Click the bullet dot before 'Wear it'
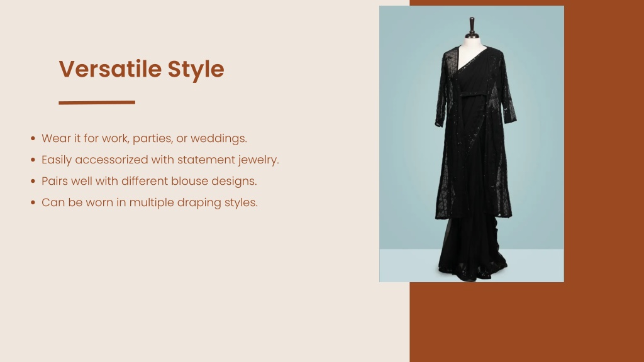This screenshot has height=362, width=644. click(33, 138)
